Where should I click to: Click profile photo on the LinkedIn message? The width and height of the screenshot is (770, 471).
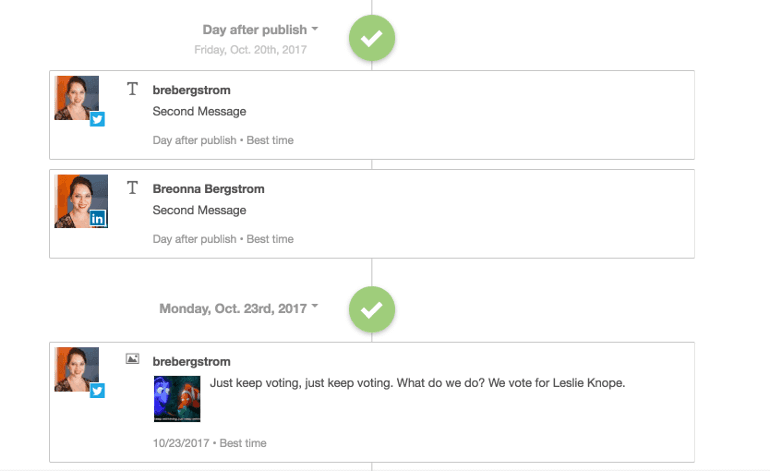click(x=76, y=197)
